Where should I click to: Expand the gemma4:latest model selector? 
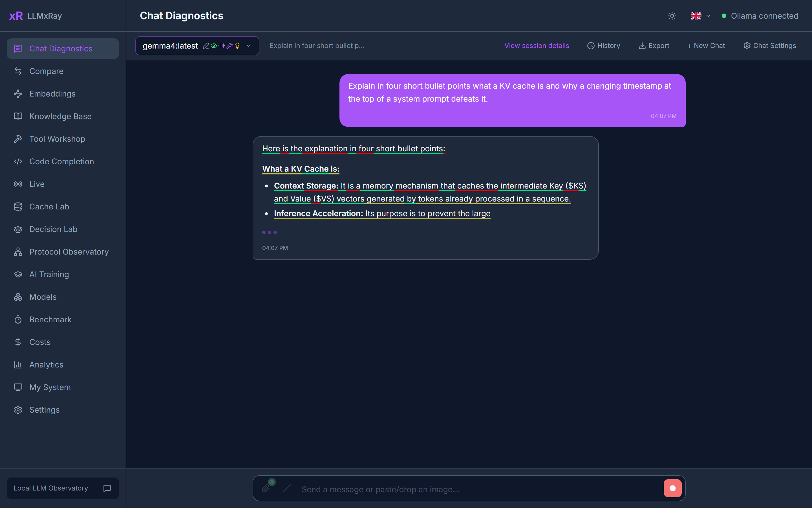(x=197, y=46)
